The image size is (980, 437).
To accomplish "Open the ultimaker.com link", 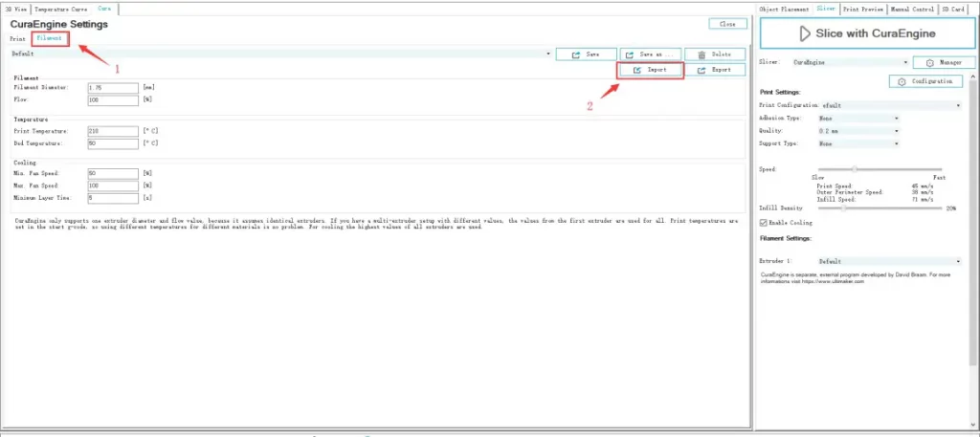I will tap(834, 281).
